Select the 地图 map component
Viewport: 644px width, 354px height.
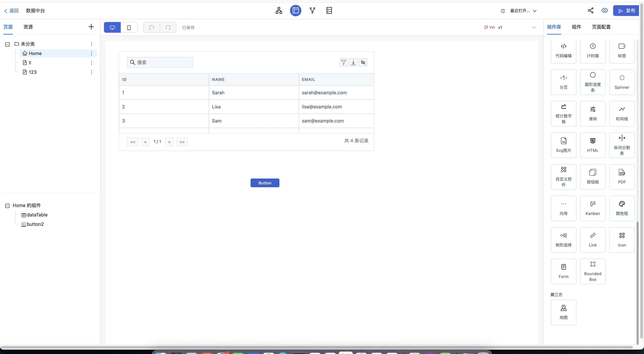tap(563, 312)
